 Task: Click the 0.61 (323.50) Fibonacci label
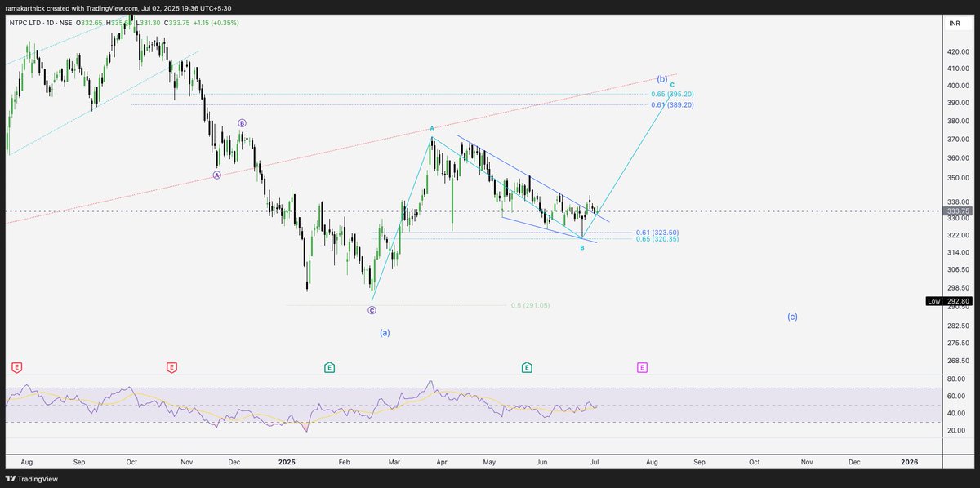[x=657, y=233]
